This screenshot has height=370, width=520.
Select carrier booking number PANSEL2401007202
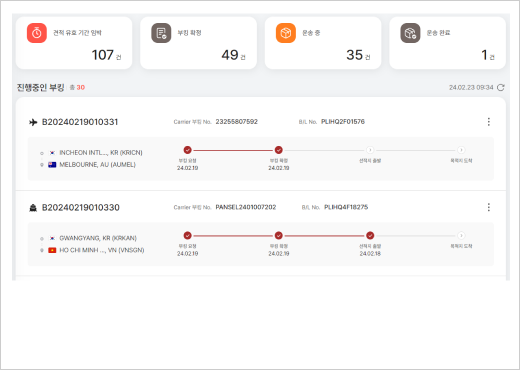(246, 207)
